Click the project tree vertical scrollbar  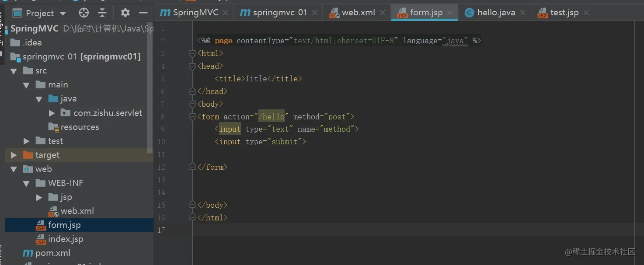pyautogui.click(x=150, y=87)
